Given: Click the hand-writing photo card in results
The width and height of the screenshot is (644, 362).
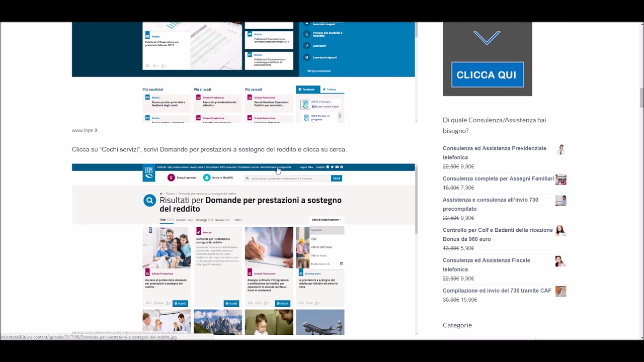Looking at the screenshot, I should tap(269, 248).
